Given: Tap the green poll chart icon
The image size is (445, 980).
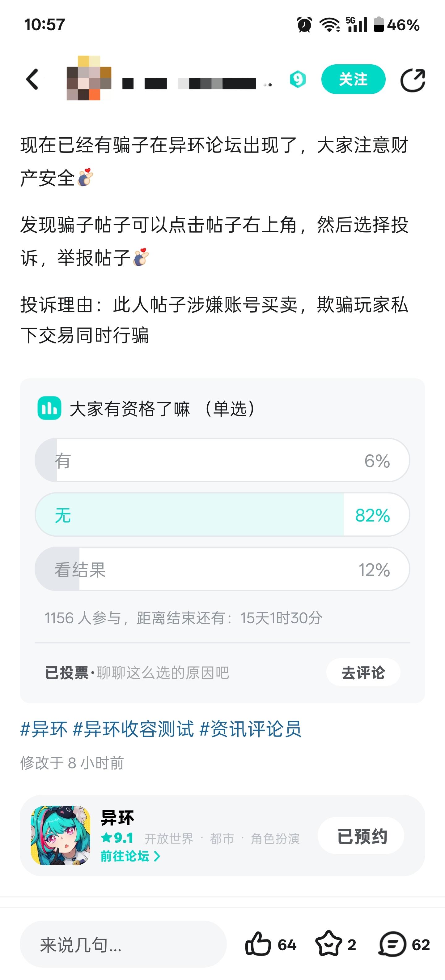Looking at the screenshot, I should coord(49,408).
